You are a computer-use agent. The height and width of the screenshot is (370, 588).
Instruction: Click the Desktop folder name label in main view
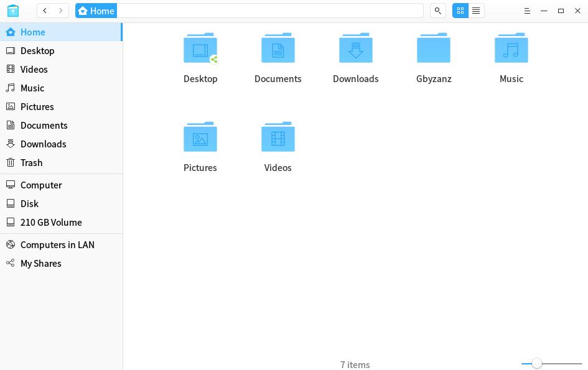coord(200,79)
